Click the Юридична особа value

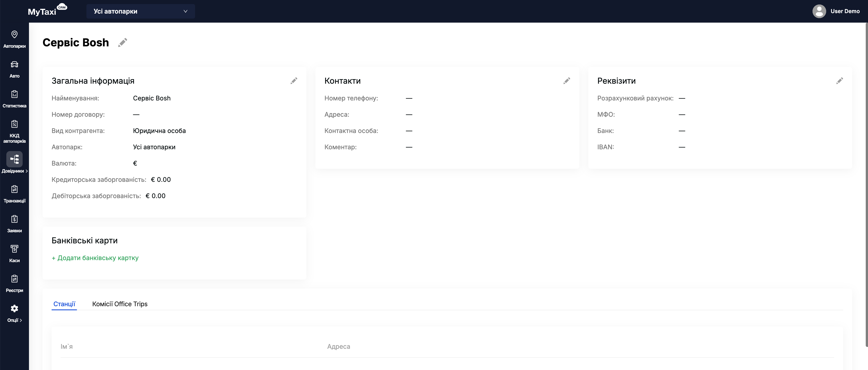159,131
